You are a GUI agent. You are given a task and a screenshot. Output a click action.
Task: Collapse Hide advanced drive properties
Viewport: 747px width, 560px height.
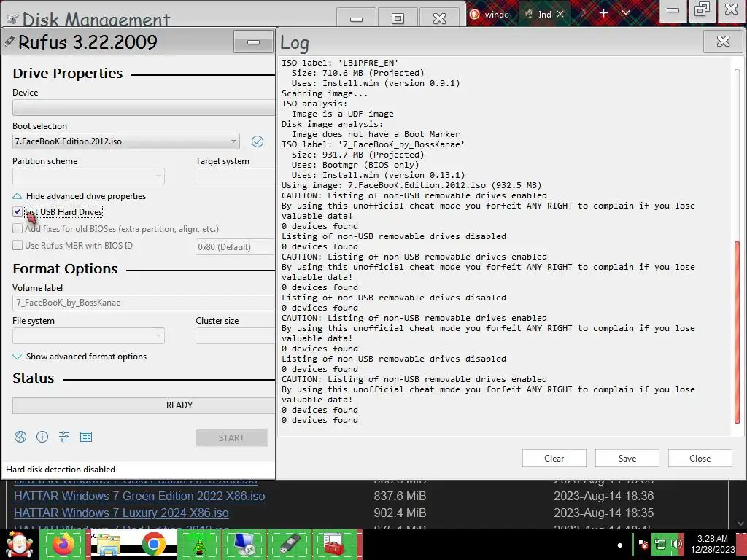(79, 196)
